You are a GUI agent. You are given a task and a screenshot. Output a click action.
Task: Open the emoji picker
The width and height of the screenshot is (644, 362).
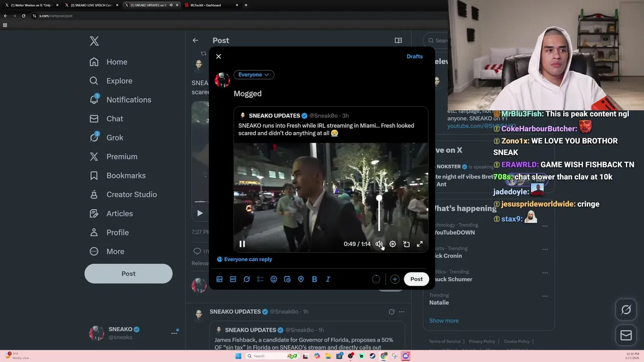coord(274,279)
